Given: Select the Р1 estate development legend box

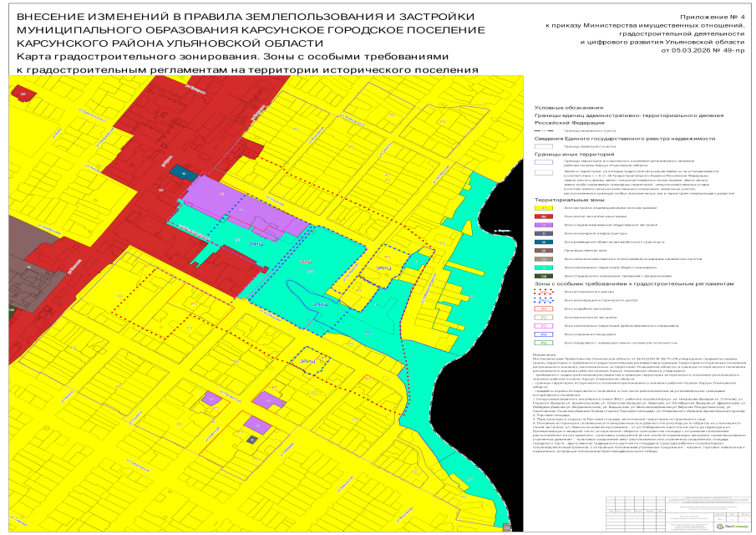Looking at the screenshot, I should click(544, 308).
